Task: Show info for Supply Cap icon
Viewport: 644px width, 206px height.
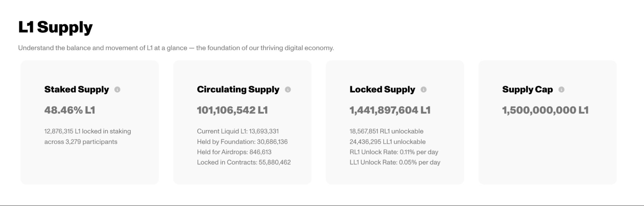Action: [x=561, y=90]
